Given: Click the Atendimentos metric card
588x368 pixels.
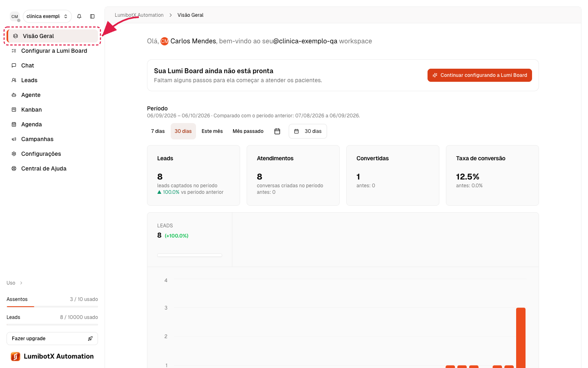Looking at the screenshot, I should coord(293,175).
